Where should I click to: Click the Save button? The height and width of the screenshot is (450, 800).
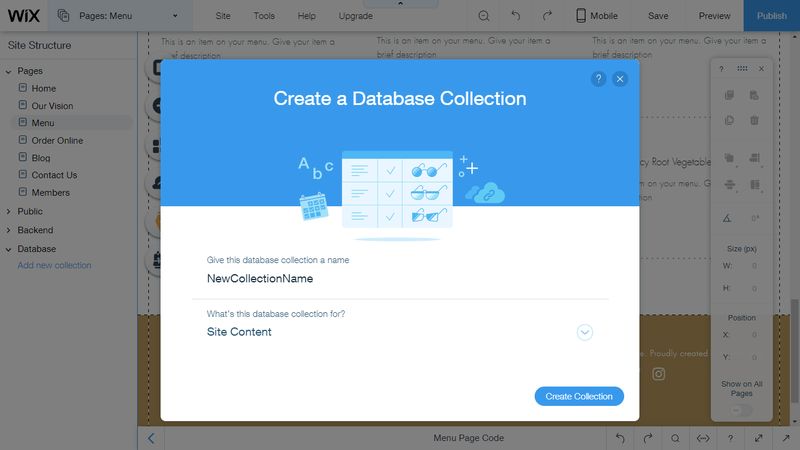[x=658, y=16]
